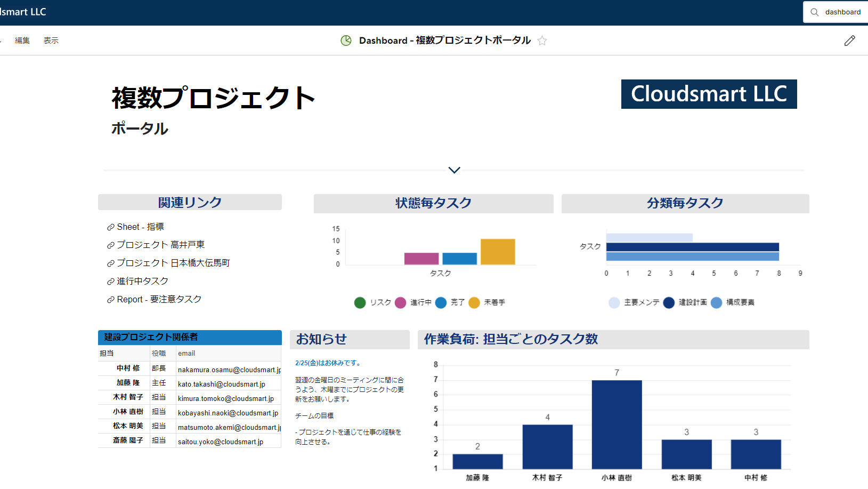Open the caret dropdown at the toolbar's far left
Viewport: 868px width, 489px height.
[2, 40]
